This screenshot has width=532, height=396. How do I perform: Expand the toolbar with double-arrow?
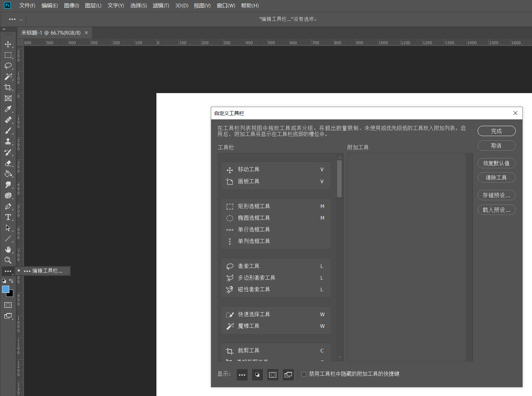[4, 29]
